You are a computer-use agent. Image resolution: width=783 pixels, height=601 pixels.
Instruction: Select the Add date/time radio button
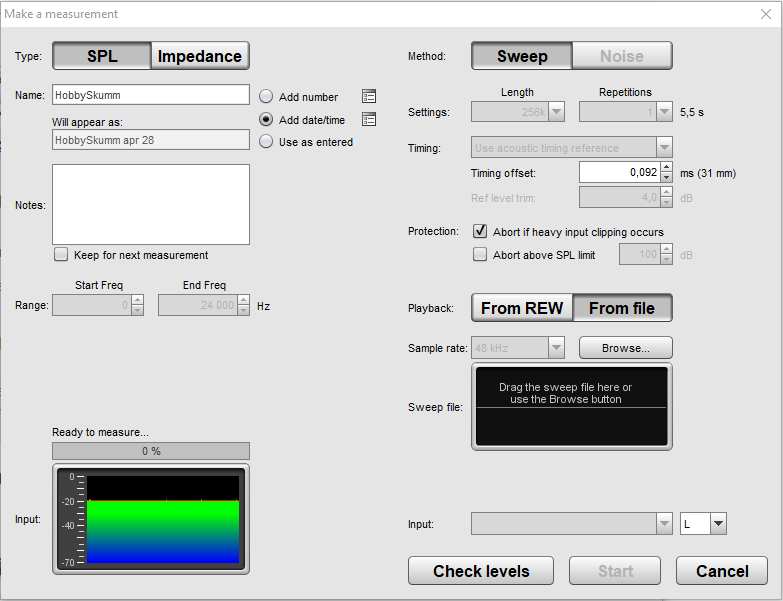coord(266,119)
